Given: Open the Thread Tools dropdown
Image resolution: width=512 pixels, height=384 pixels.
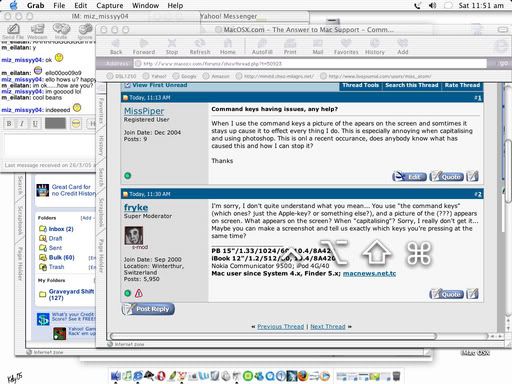Looking at the screenshot, I should click(x=360, y=85).
